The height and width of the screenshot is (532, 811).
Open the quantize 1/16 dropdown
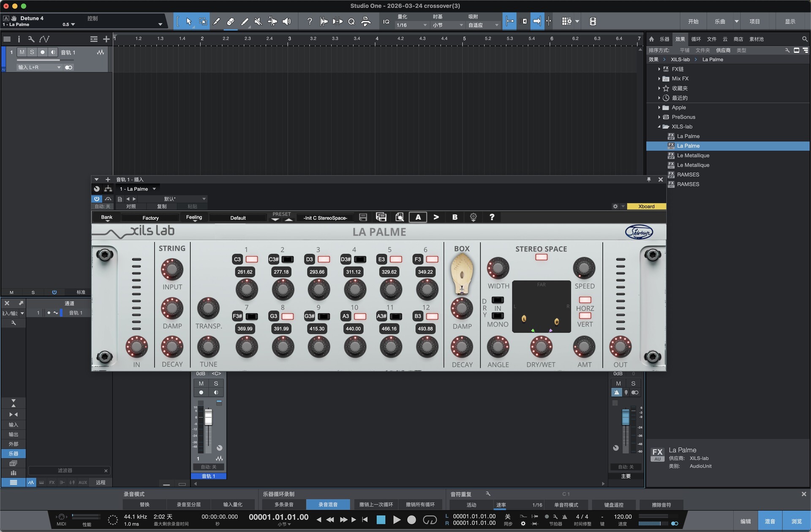(412, 25)
